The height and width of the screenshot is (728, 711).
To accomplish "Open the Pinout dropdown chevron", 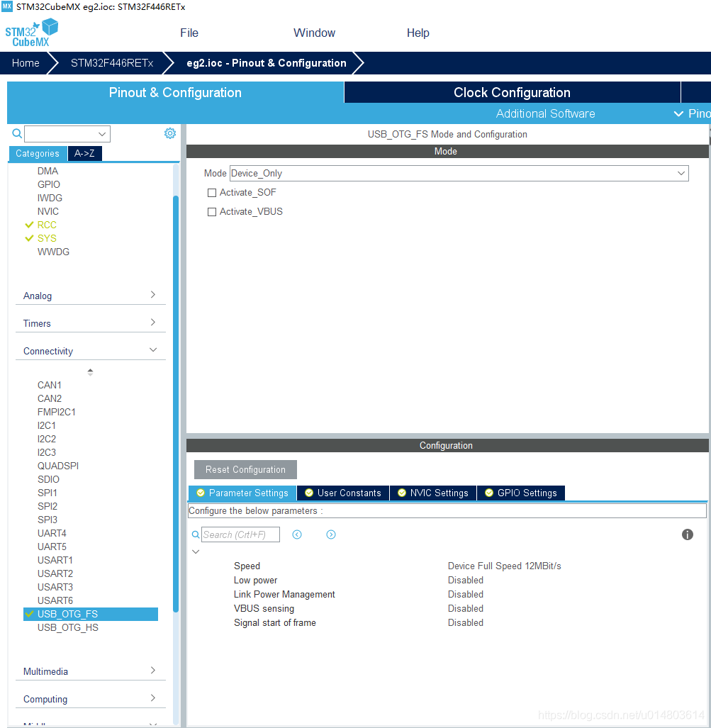I will (x=678, y=113).
